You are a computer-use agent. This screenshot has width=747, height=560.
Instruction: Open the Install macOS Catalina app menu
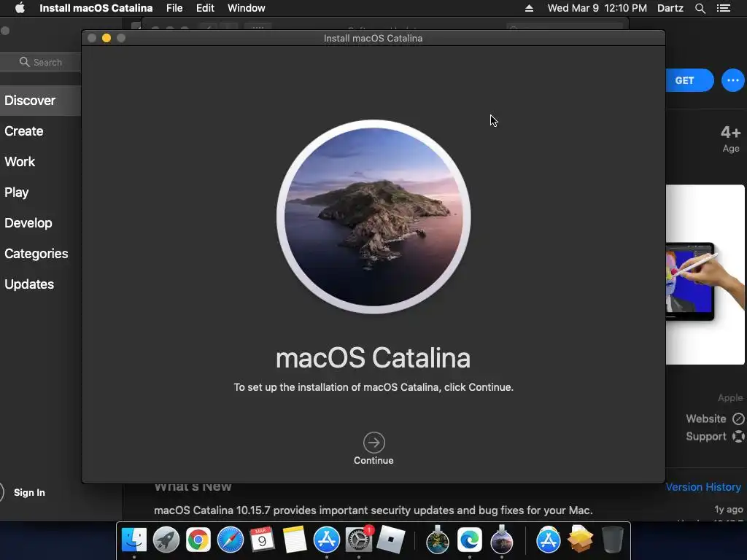(96, 8)
